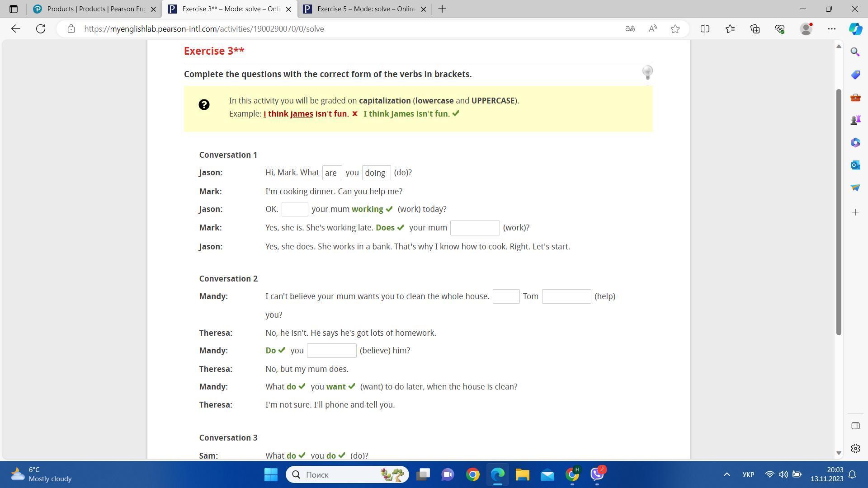Open Outlook icon in Edge sidebar

855,165
